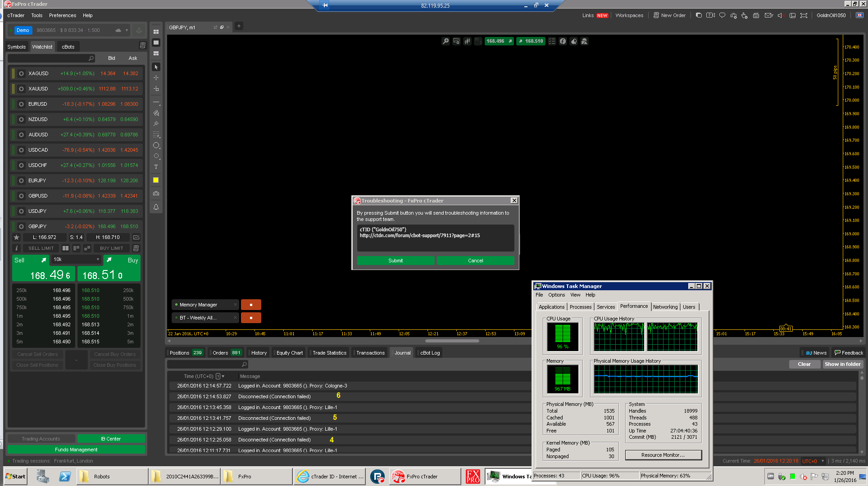Cancel the Troubleshooting dialog
Screen dimensions: 868x486
475,261
